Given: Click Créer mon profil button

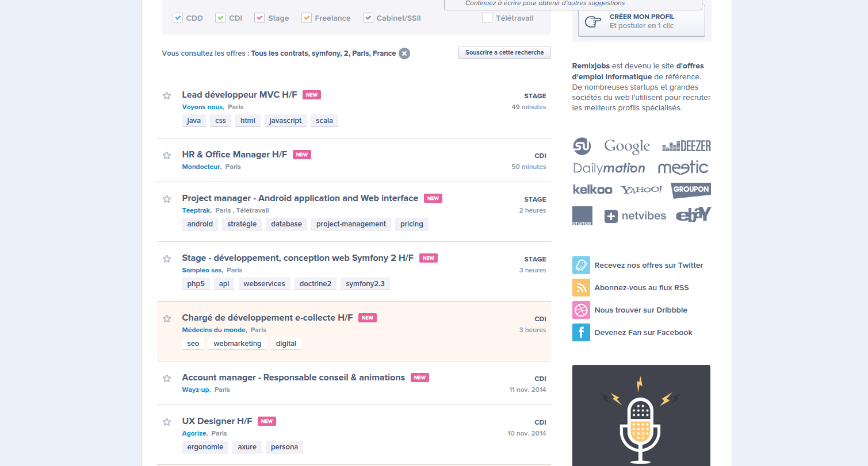Looking at the screenshot, I should pos(641,21).
